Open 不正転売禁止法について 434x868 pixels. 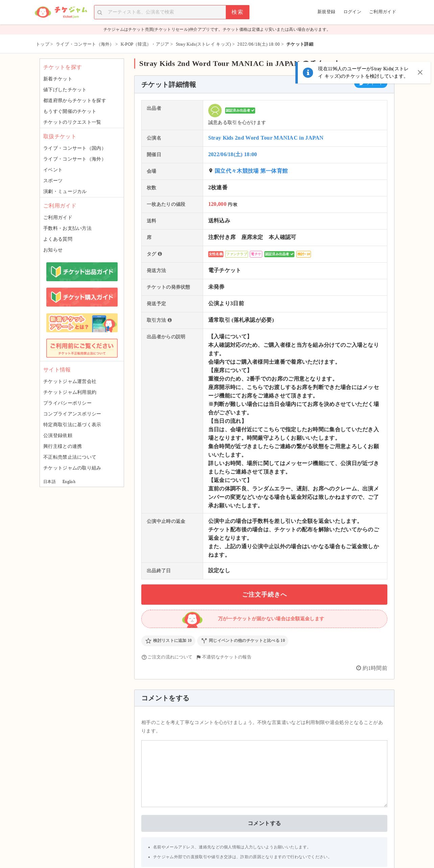70,457
